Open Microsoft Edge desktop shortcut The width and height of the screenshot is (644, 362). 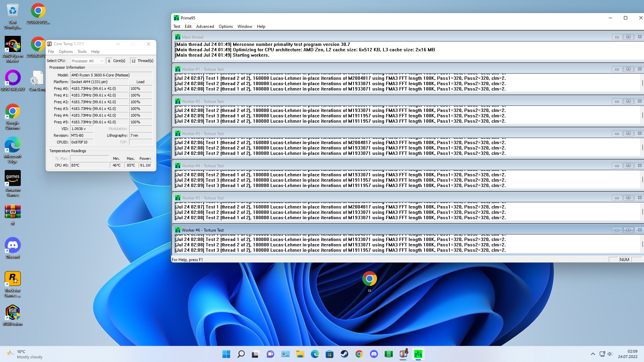point(12,150)
